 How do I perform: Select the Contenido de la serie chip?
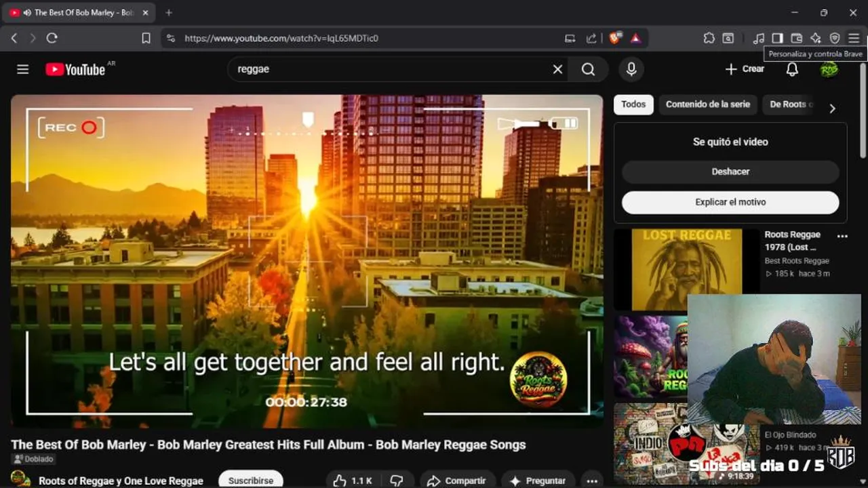(708, 104)
